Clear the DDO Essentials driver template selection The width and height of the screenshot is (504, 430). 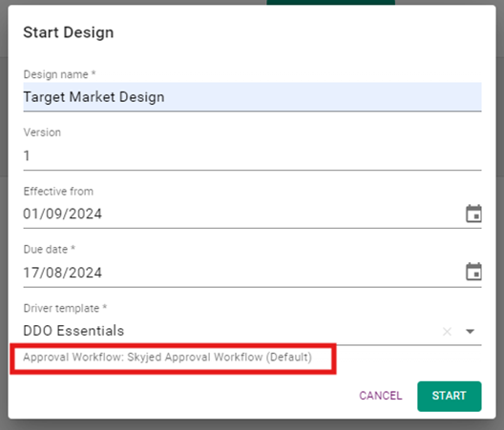tap(447, 332)
